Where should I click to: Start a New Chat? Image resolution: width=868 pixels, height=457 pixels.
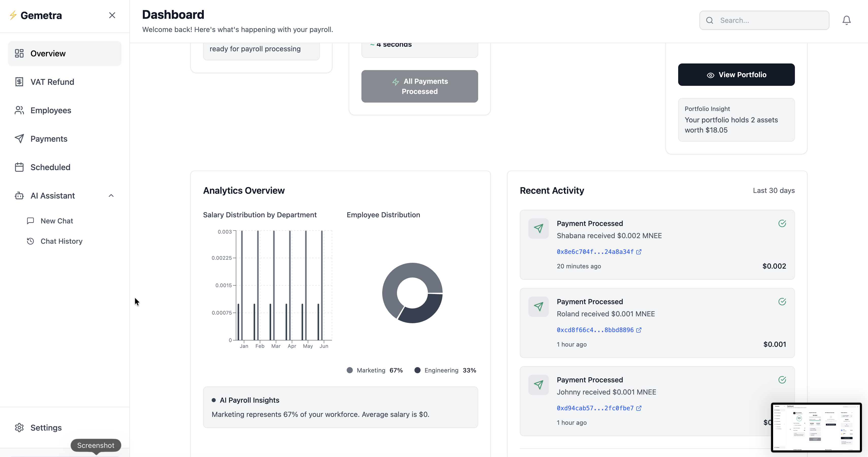tap(57, 221)
